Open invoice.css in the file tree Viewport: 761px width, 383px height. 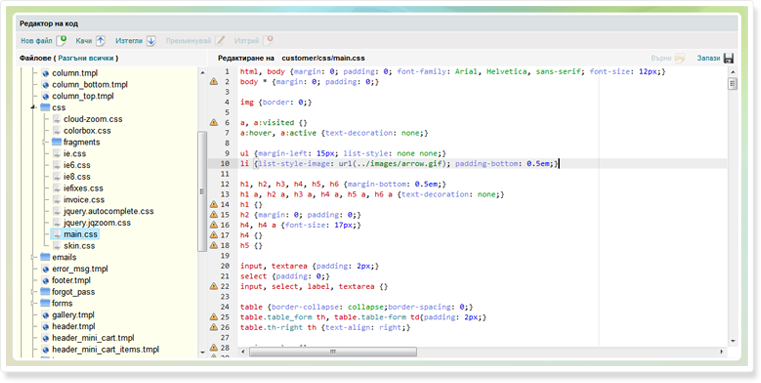tap(83, 200)
